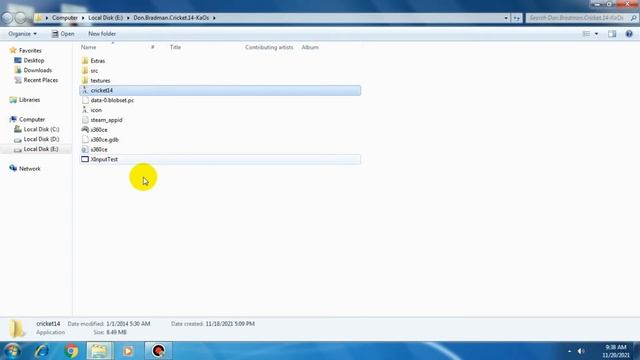This screenshot has height=360, width=640.
Task: Click the Forward navigation button
Action: click(20, 18)
